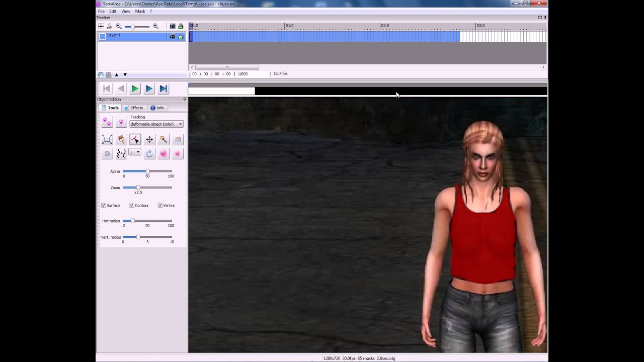Play the video with green arrow
This screenshot has height=362, width=644.
135,89
